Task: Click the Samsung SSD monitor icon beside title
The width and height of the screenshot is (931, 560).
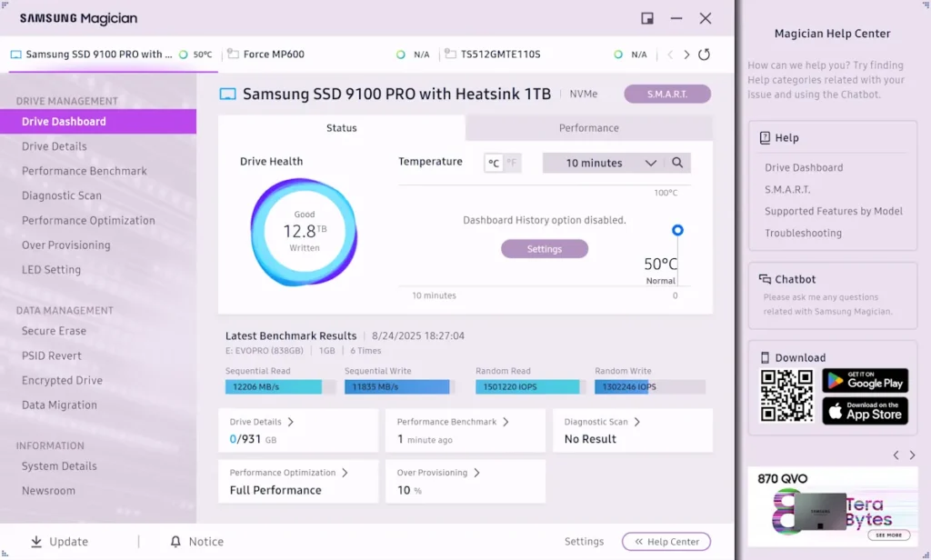Action: click(227, 94)
